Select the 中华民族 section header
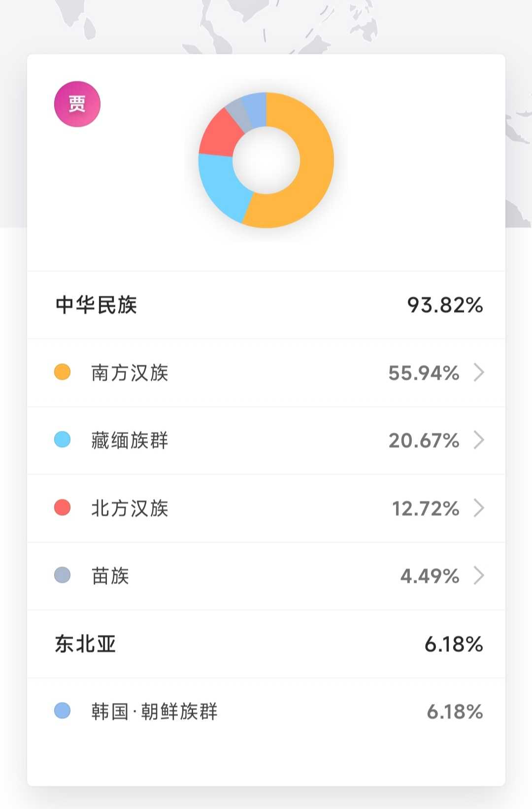 (96, 305)
